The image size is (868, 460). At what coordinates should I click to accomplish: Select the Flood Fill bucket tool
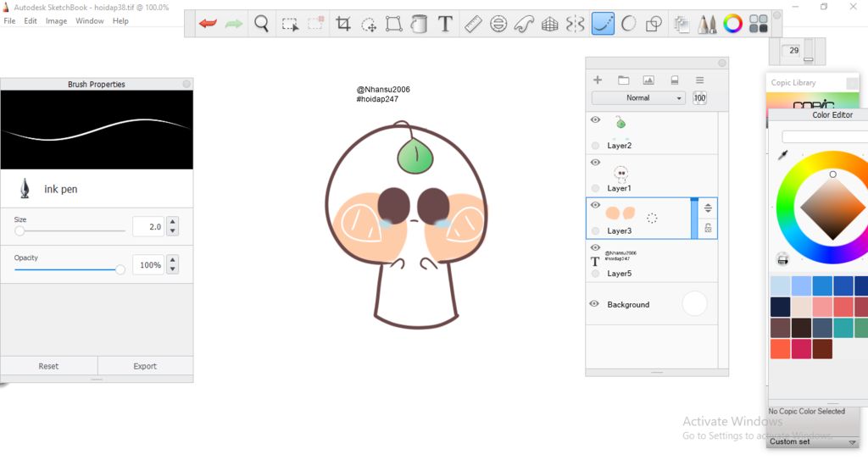tap(419, 24)
